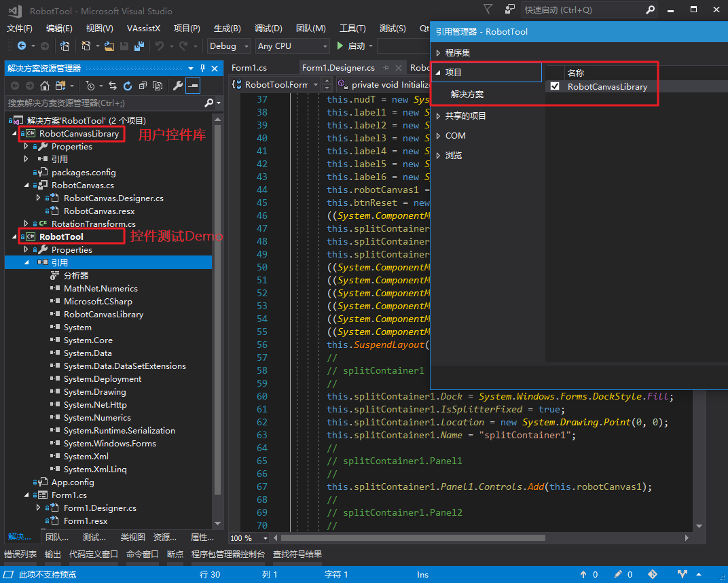Screen dimensions: 728x583
Task: Select 解决方案 under 项目 in Reference Manager
Action: pyautogui.click(x=467, y=94)
